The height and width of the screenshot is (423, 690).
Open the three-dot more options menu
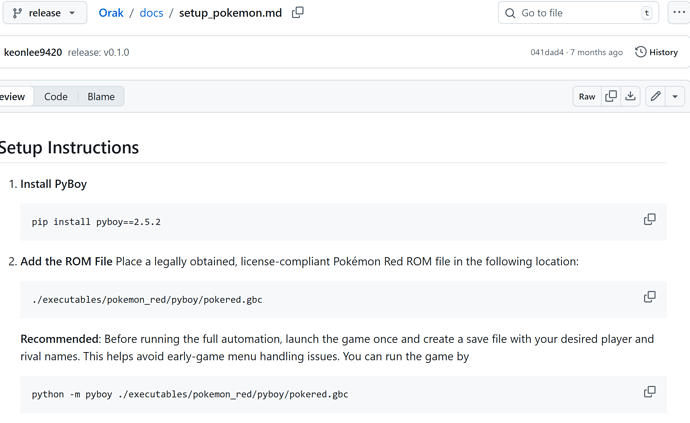[679, 13]
